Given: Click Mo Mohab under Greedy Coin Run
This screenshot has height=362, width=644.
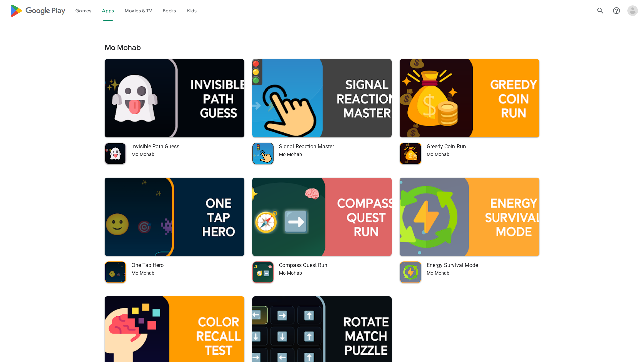Looking at the screenshot, I should click(x=438, y=155).
